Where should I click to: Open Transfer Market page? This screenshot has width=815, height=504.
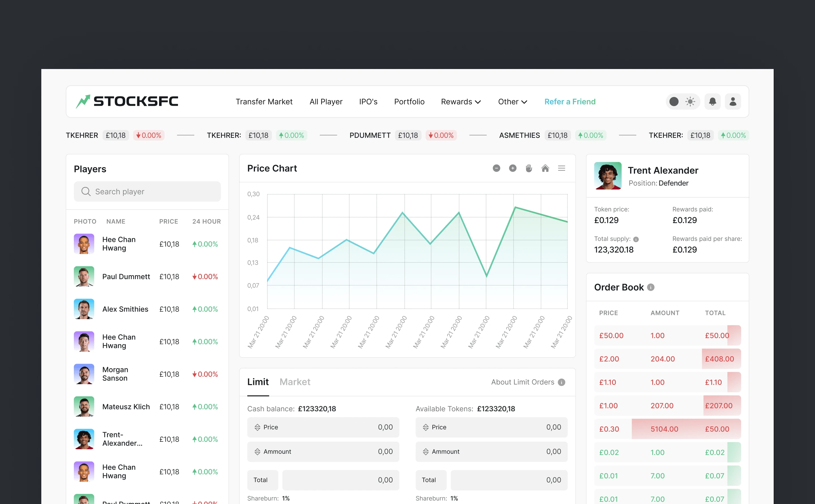(x=264, y=102)
